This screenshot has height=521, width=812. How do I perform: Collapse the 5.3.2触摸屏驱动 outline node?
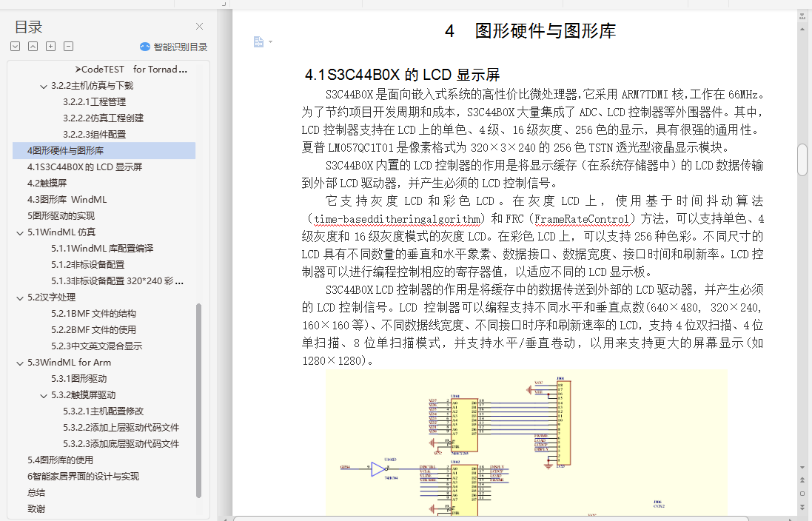click(x=44, y=396)
